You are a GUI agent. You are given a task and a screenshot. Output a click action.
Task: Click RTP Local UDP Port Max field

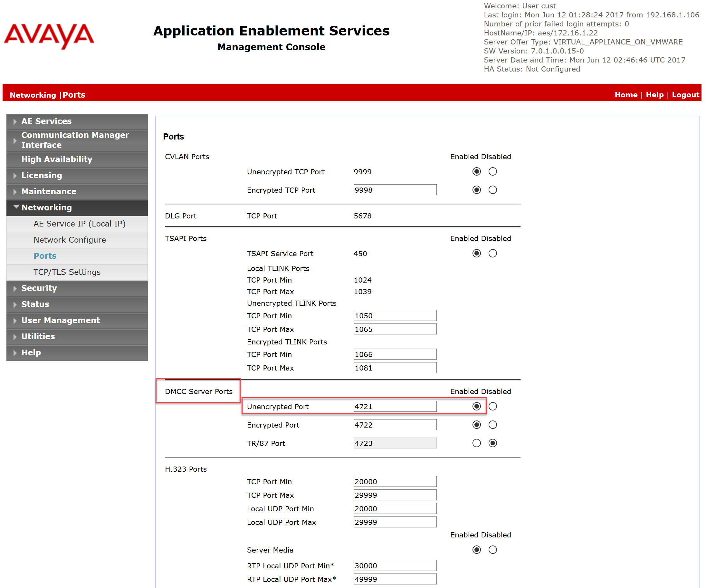395,579
